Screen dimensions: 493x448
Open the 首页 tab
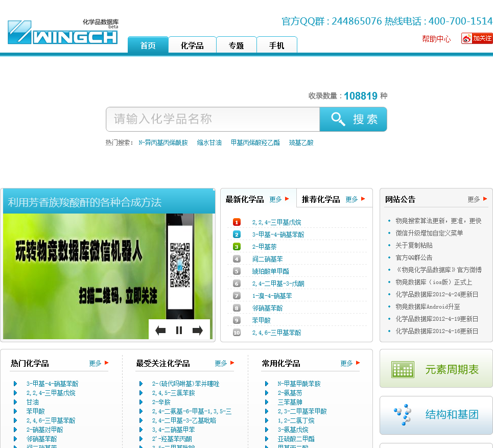point(148,45)
